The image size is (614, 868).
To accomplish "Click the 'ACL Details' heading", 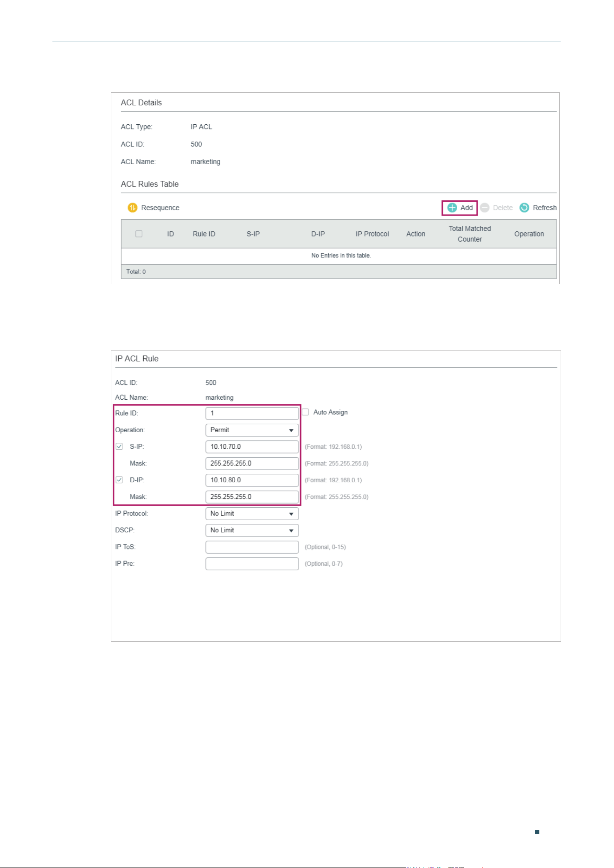I will point(141,102).
